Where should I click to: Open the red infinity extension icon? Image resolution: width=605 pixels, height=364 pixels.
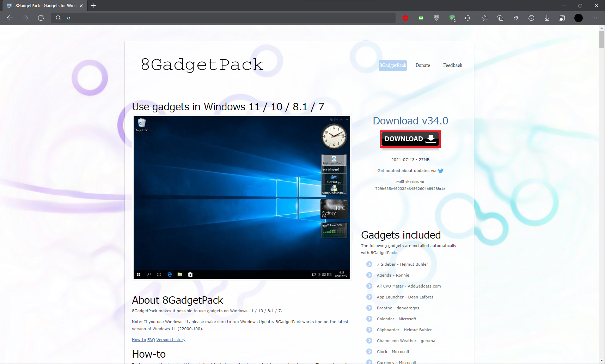click(405, 18)
